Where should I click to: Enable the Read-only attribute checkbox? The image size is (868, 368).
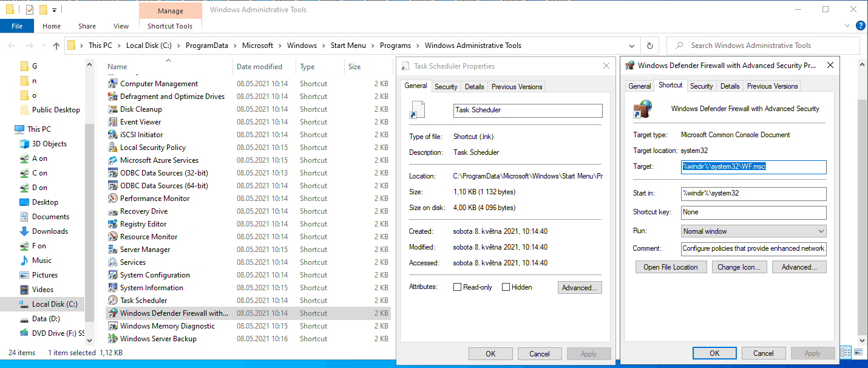pos(458,287)
